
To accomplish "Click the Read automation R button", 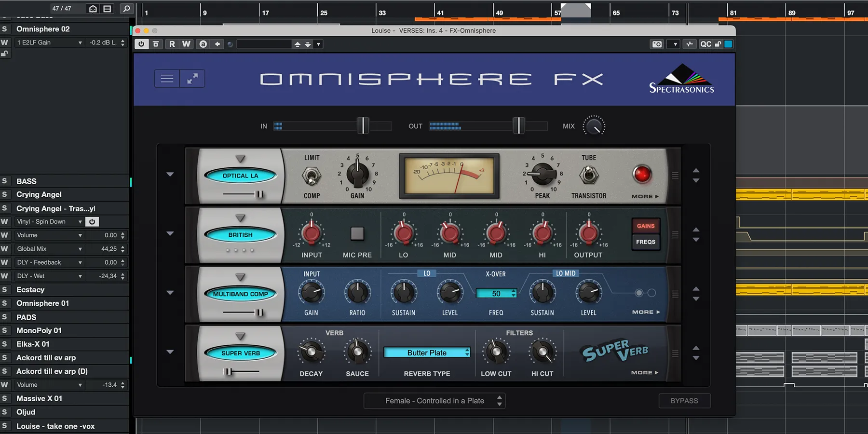I will 172,44.
